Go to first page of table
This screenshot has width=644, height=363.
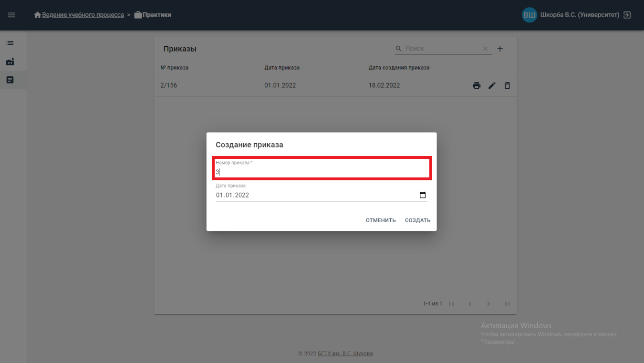[452, 304]
